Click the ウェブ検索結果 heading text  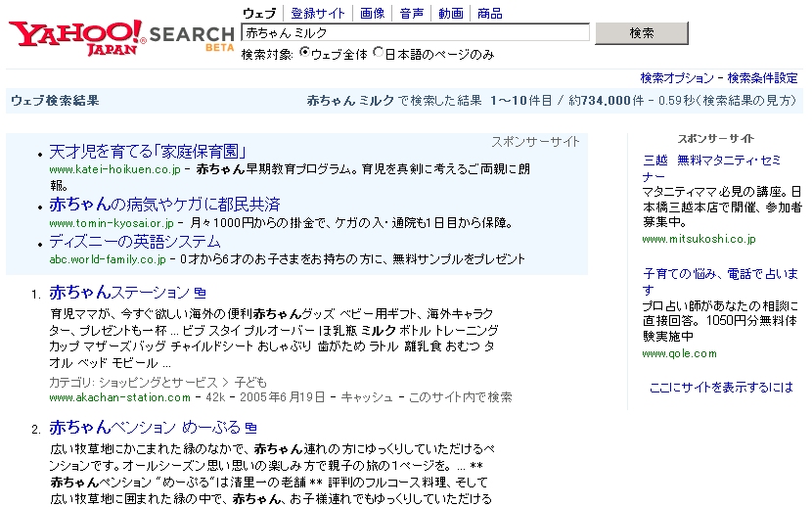point(55,101)
